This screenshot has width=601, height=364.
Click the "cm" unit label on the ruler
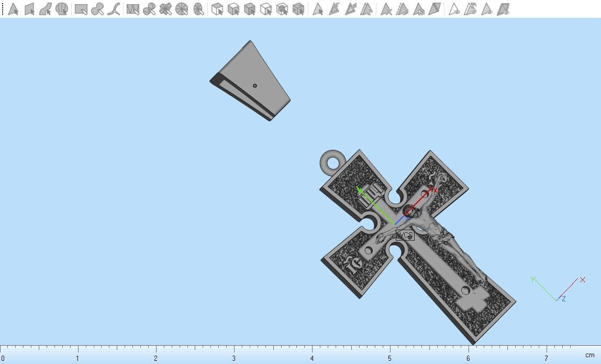pyautogui.click(x=590, y=355)
